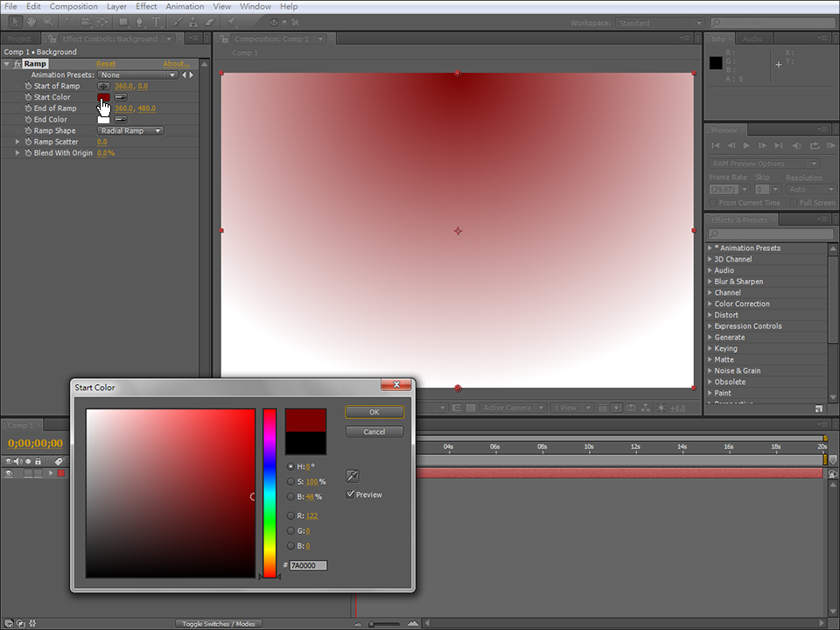The image size is (840, 630).
Task: Select the R red channel radio button
Action: [x=291, y=515]
